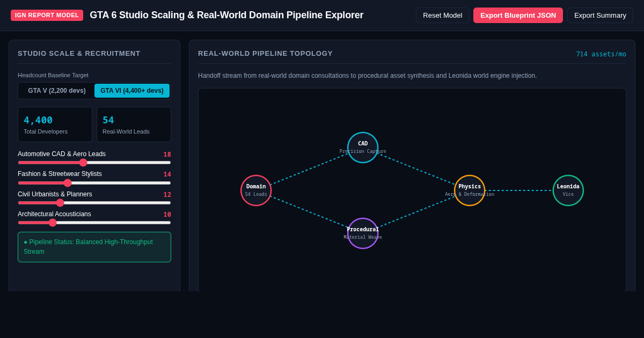This screenshot has height=338, width=644.
Task: Adjust Automotive CAD & Aero Leads slider
Action: point(94,163)
